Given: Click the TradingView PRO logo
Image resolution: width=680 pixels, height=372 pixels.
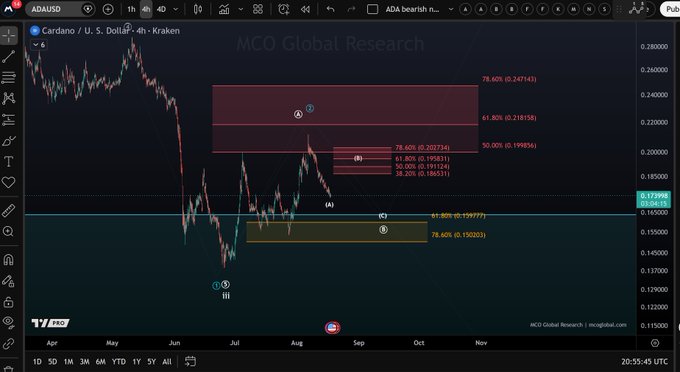Looking at the screenshot, I should (x=50, y=323).
